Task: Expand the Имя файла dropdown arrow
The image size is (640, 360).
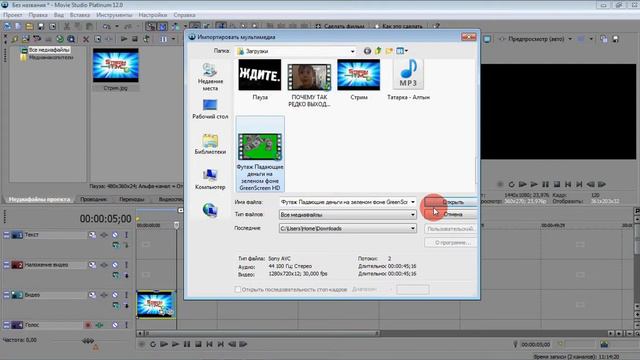Action: coord(413,202)
